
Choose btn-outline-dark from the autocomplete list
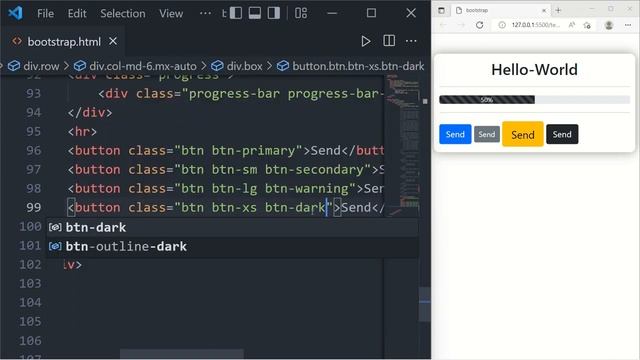[x=233, y=247]
